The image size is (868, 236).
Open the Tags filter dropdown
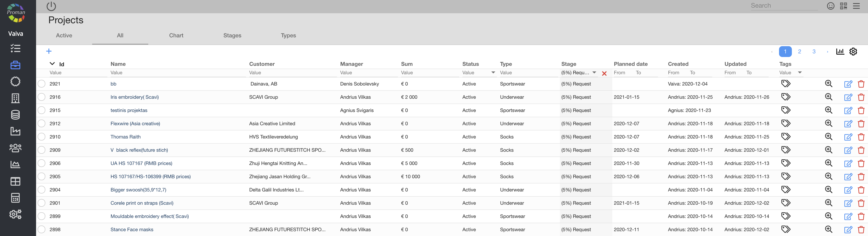point(800,73)
